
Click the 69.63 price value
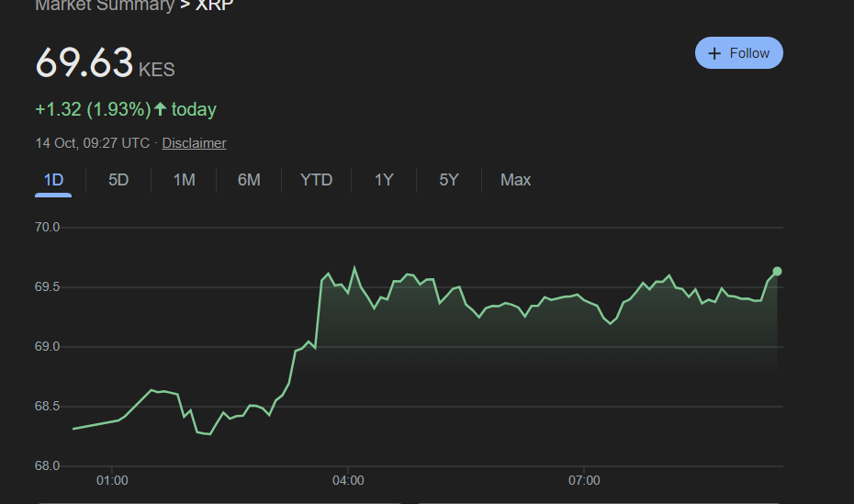[84, 63]
